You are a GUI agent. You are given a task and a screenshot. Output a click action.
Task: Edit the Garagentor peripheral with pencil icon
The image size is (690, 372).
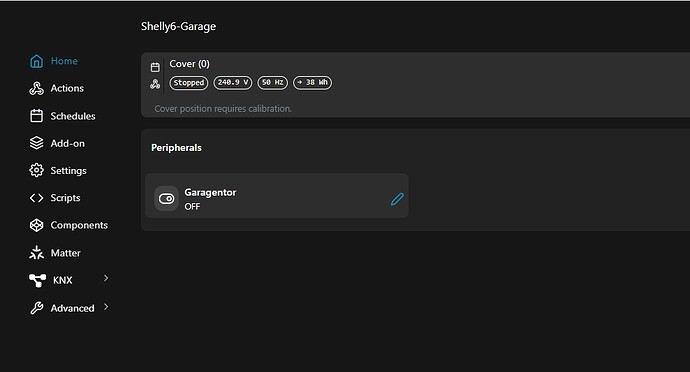[x=397, y=199]
